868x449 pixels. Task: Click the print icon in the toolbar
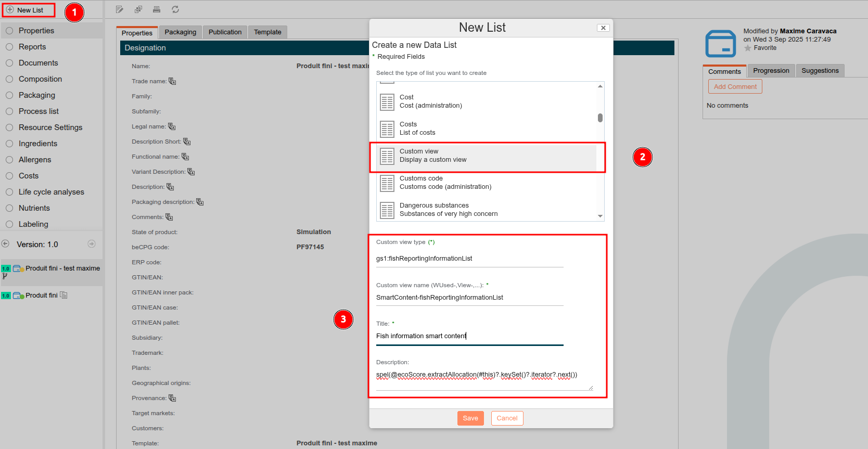[x=157, y=9]
